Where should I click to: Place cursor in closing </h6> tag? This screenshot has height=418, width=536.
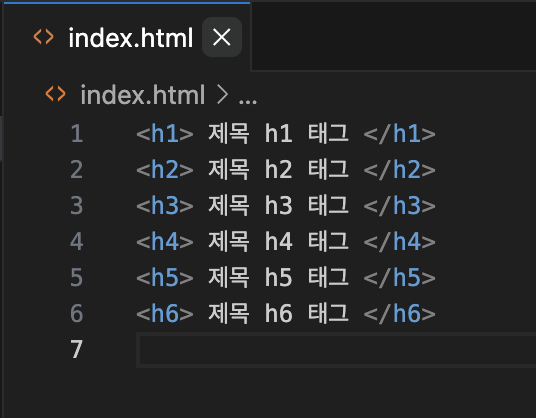(x=399, y=313)
